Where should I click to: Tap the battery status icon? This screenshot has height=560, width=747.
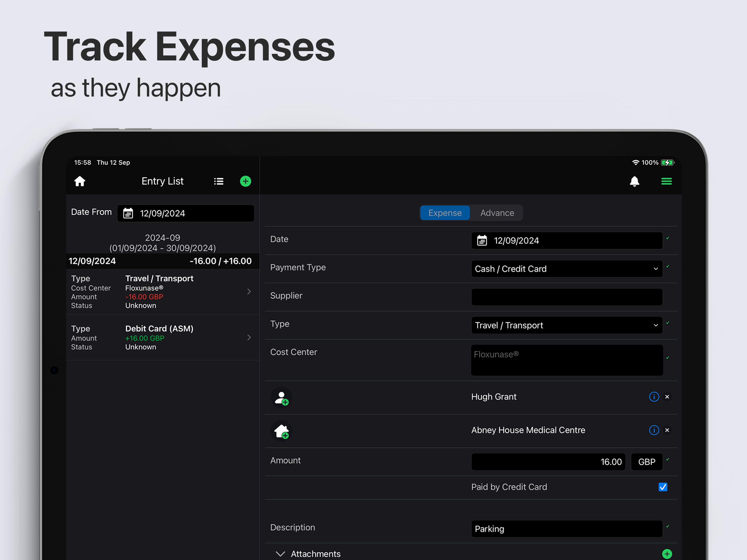pyautogui.click(x=668, y=162)
